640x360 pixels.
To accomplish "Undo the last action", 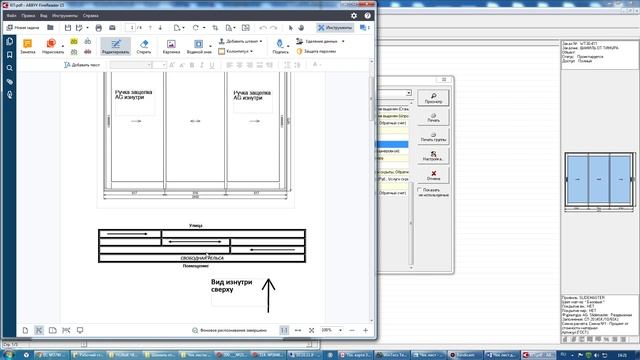I will pyautogui.click(x=263, y=28).
